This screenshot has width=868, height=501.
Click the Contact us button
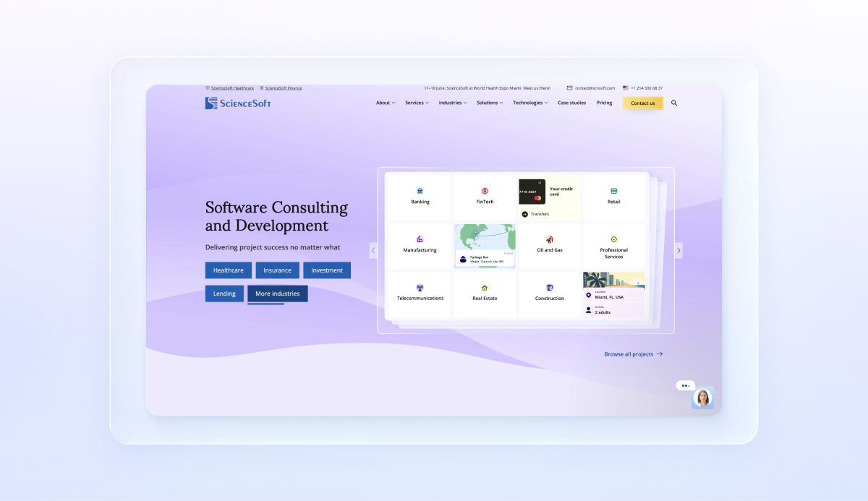(x=643, y=103)
